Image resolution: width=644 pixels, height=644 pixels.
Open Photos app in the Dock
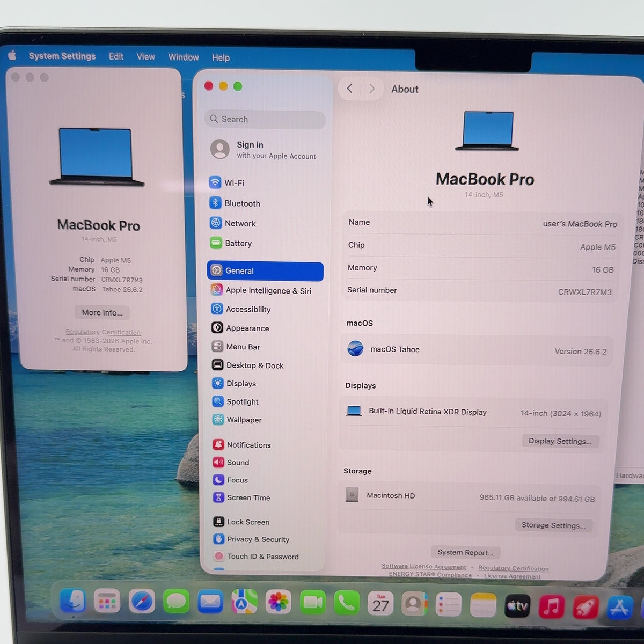(x=278, y=602)
